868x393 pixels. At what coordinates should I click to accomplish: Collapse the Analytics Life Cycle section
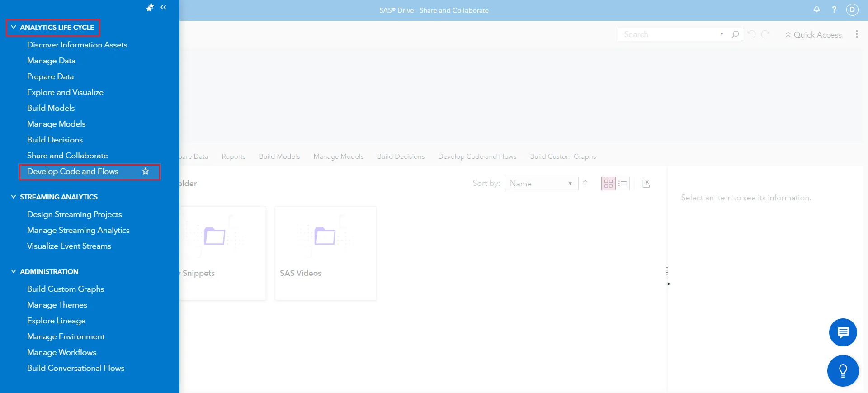14,27
